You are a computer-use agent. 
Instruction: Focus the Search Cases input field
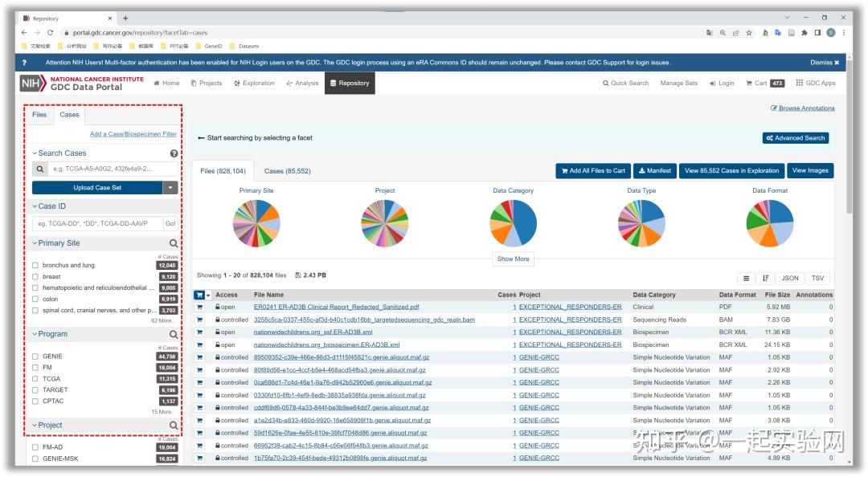pyautogui.click(x=113, y=169)
